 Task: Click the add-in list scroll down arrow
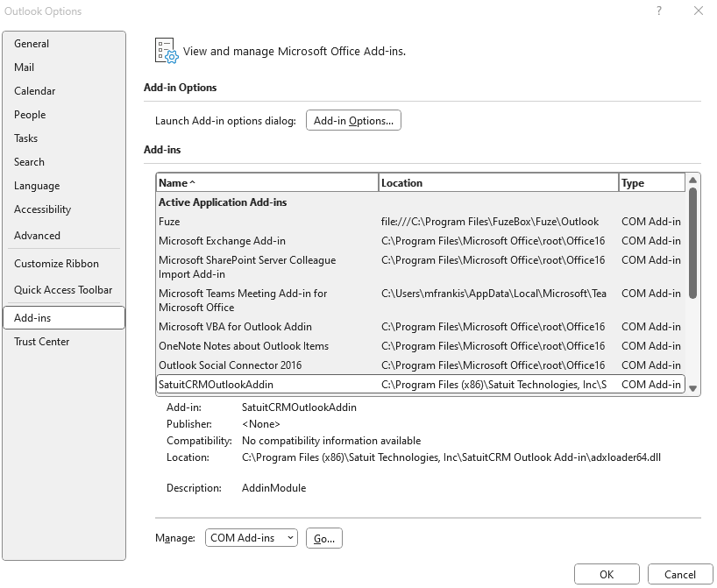pos(692,389)
